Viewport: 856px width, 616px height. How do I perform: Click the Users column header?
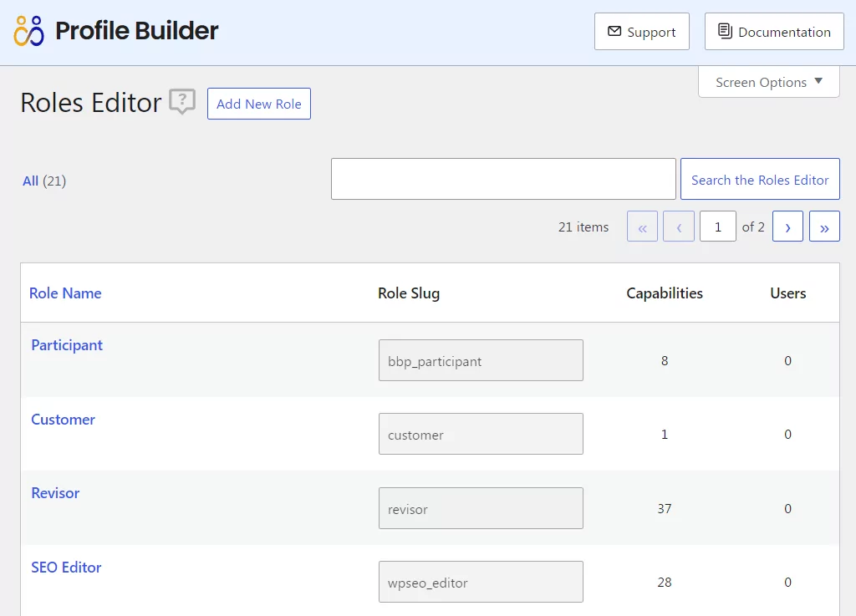click(787, 293)
